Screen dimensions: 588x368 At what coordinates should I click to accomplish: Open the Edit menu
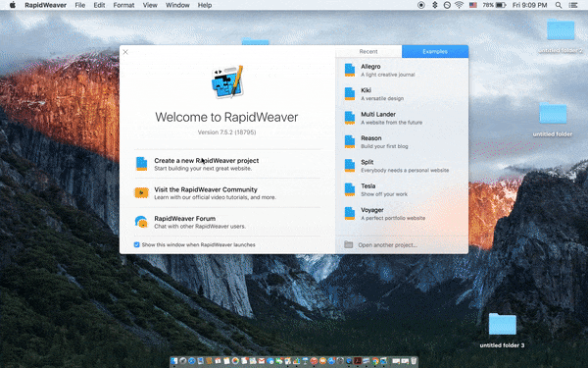coord(99,5)
